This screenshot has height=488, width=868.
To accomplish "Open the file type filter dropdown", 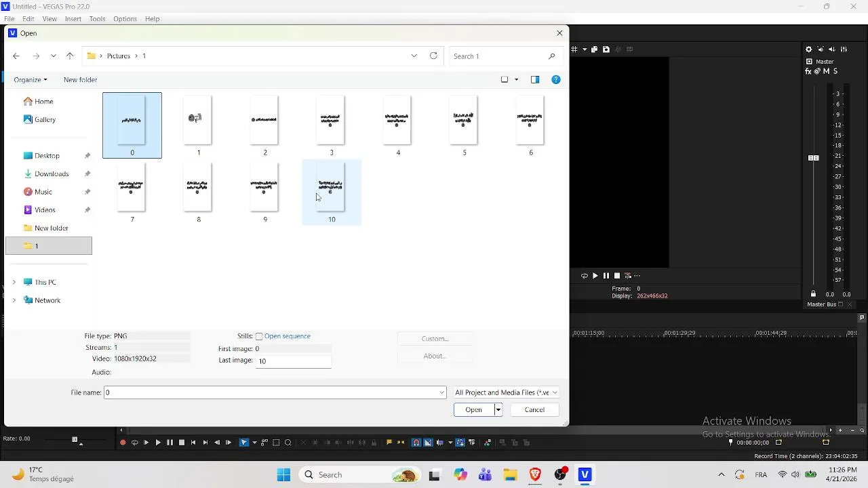I will click(506, 392).
